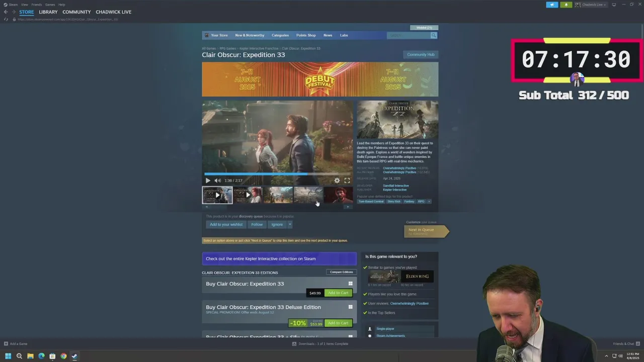Open video settings gear icon
644x362 pixels.
(337, 180)
